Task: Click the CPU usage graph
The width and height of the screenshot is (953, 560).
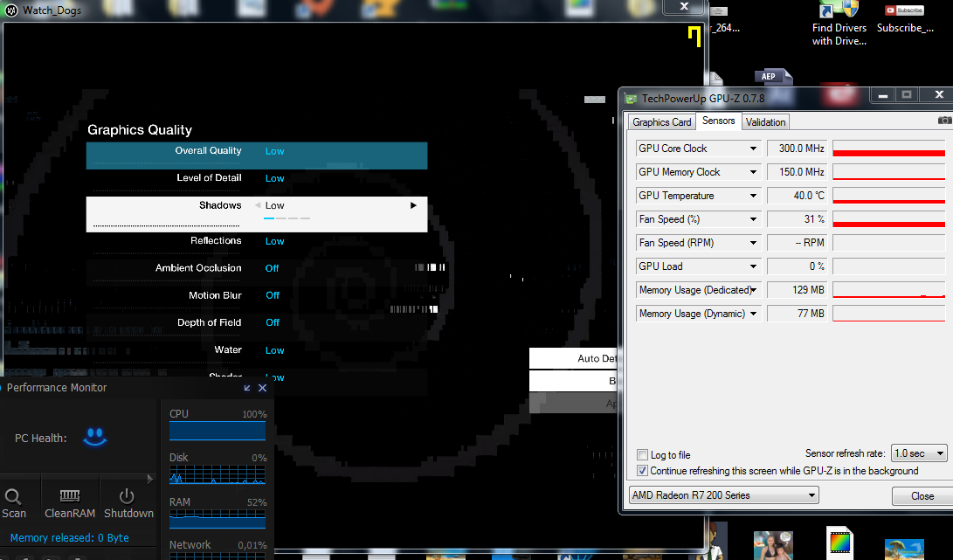Action: tap(217, 431)
